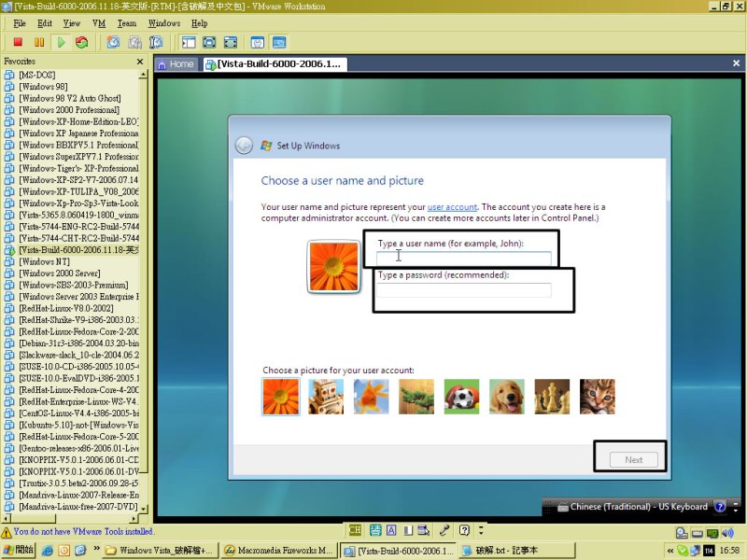747x560 pixels.
Task: Click Favorites list scroll down arrow
Action: tap(144, 509)
